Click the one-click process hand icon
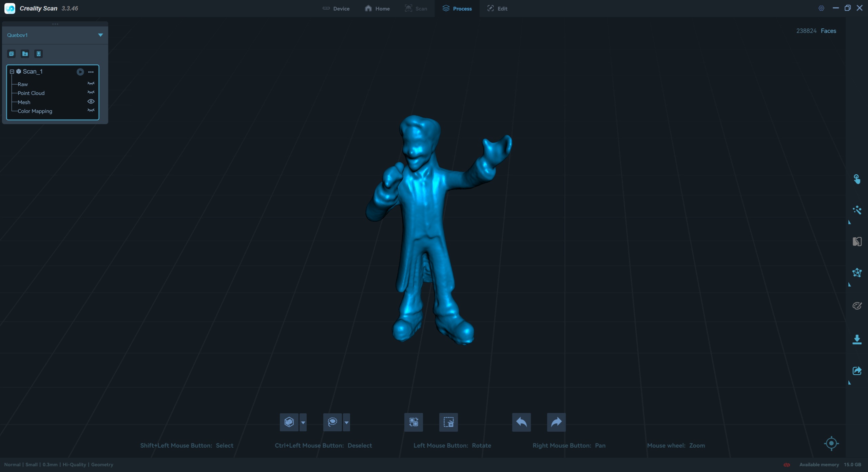The height and width of the screenshot is (472, 868). 857,179
